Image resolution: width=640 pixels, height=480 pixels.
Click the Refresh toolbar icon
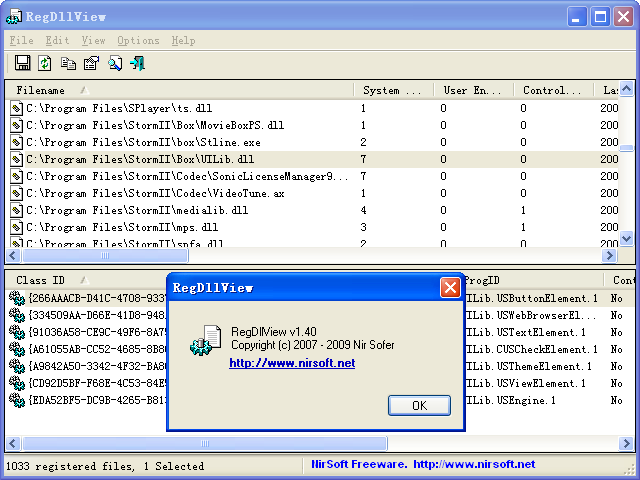point(44,64)
